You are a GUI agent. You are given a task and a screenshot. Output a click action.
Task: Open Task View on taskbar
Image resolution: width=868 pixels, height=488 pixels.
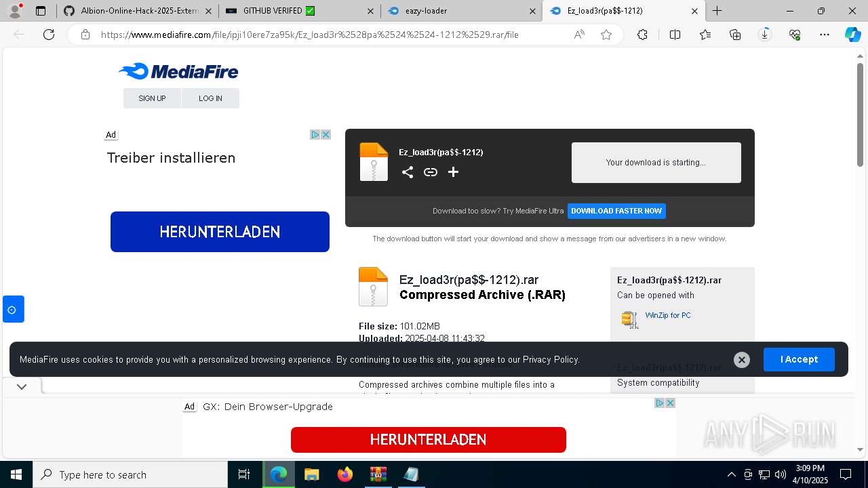tap(244, 474)
